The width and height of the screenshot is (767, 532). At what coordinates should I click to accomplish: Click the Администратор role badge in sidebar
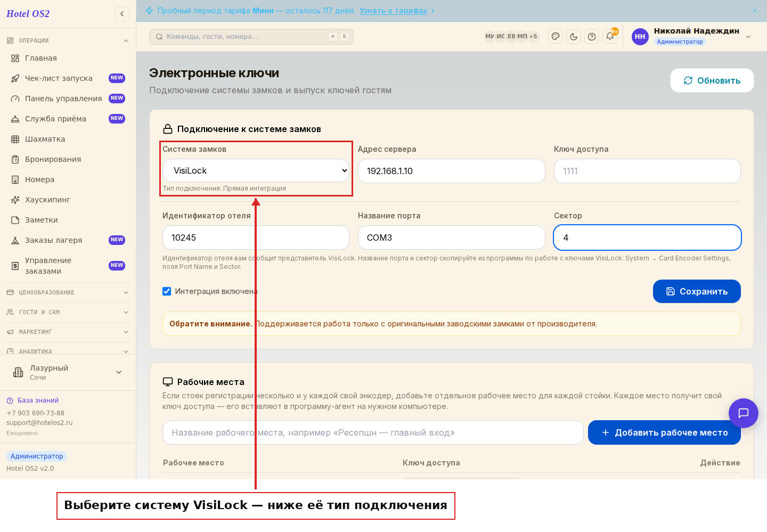37,456
